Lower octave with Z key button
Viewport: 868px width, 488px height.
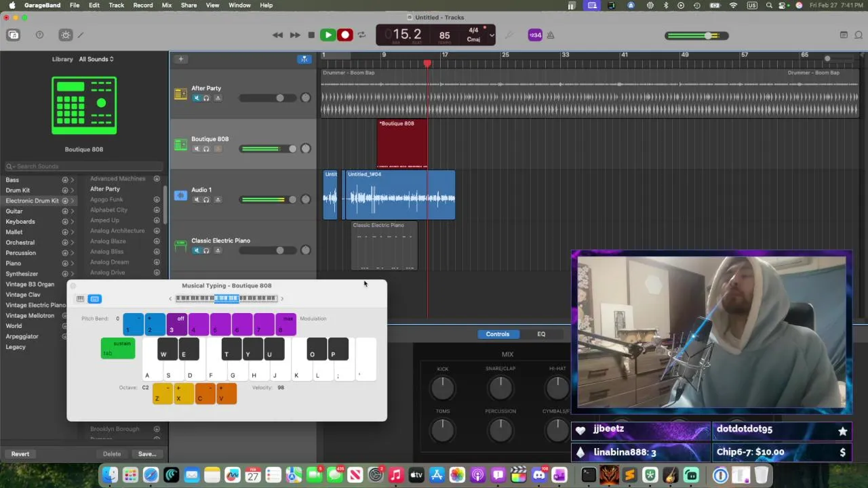162,394
